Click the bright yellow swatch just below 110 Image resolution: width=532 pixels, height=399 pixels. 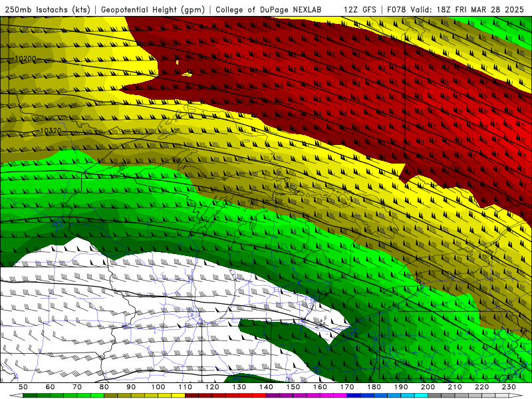click(178, 396)
